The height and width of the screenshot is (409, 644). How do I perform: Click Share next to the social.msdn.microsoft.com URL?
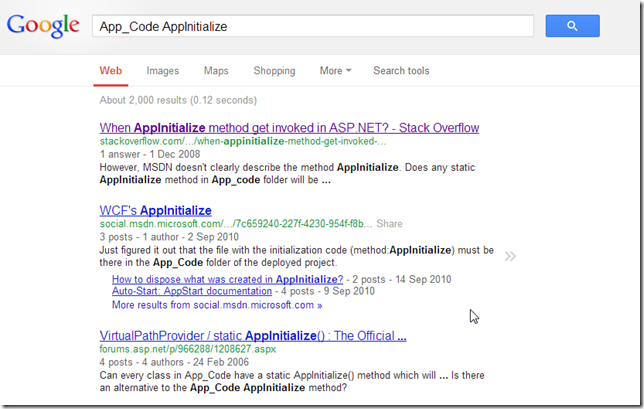[389, 224]
